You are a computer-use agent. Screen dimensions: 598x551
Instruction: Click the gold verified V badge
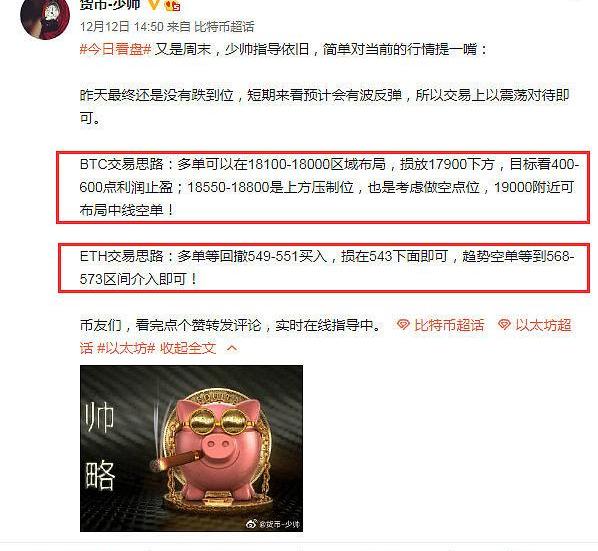click(154, 4)
